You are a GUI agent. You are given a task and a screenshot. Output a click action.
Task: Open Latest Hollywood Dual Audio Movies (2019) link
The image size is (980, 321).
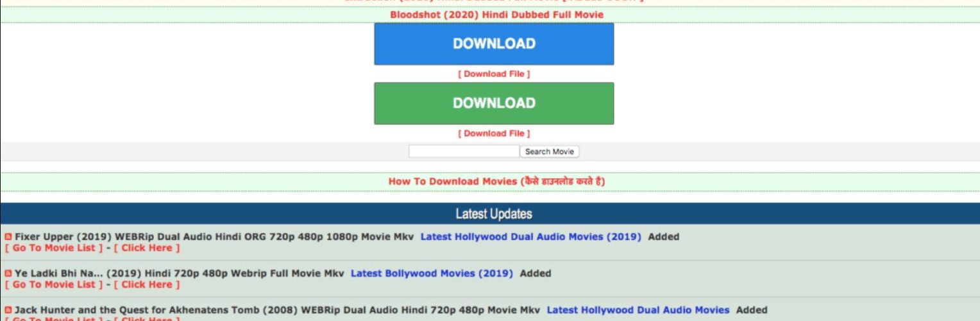tap(531, 237)
